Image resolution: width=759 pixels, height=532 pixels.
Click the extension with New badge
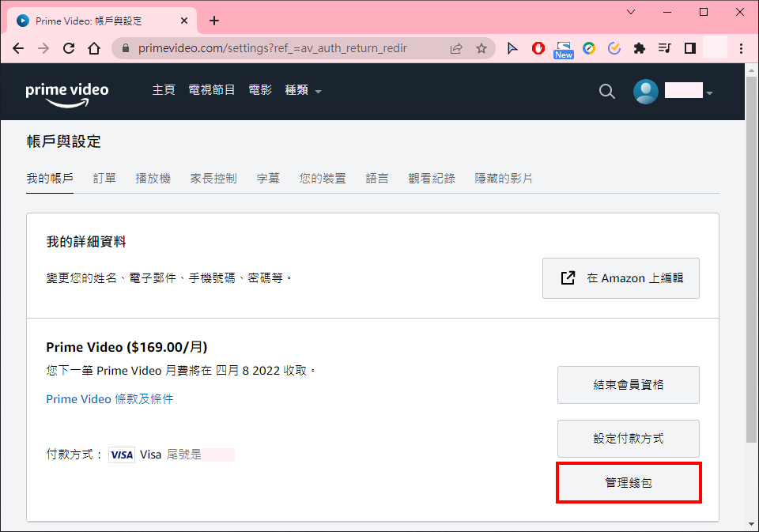[x=564, y=49]
